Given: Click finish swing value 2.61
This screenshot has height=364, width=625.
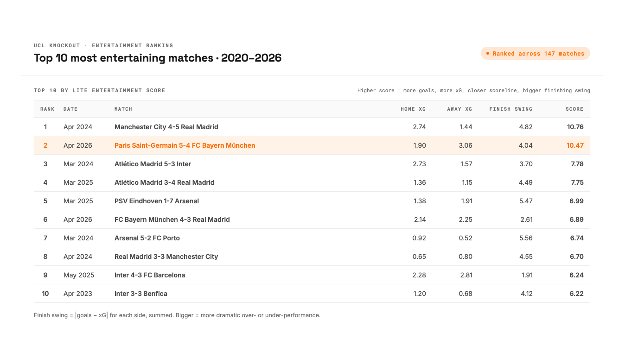Looking at the screenshot, I should [x=527, y=220].
